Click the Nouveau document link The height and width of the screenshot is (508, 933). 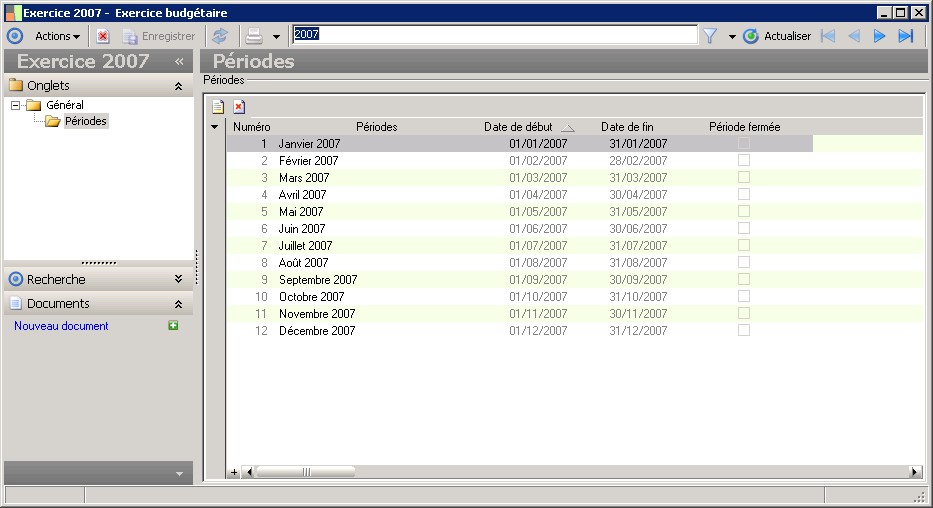(x=61, y=326)
